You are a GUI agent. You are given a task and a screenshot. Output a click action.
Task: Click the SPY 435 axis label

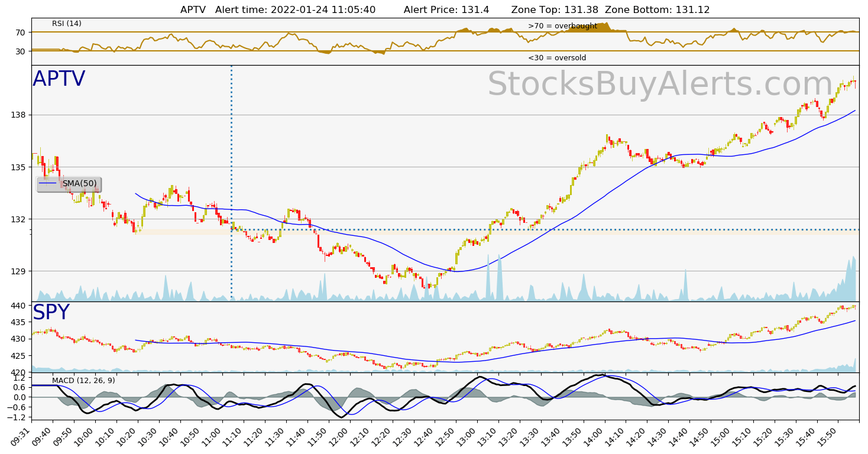(20, 322)
